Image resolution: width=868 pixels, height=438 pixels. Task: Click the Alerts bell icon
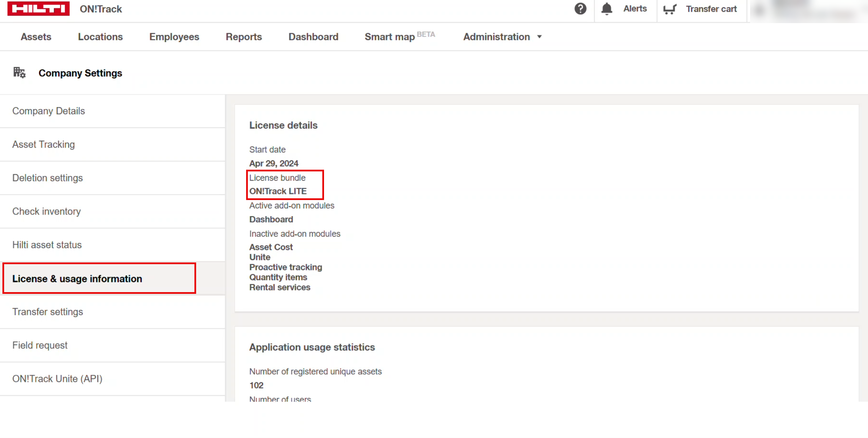pyautogui.click(x=606, y=9)
